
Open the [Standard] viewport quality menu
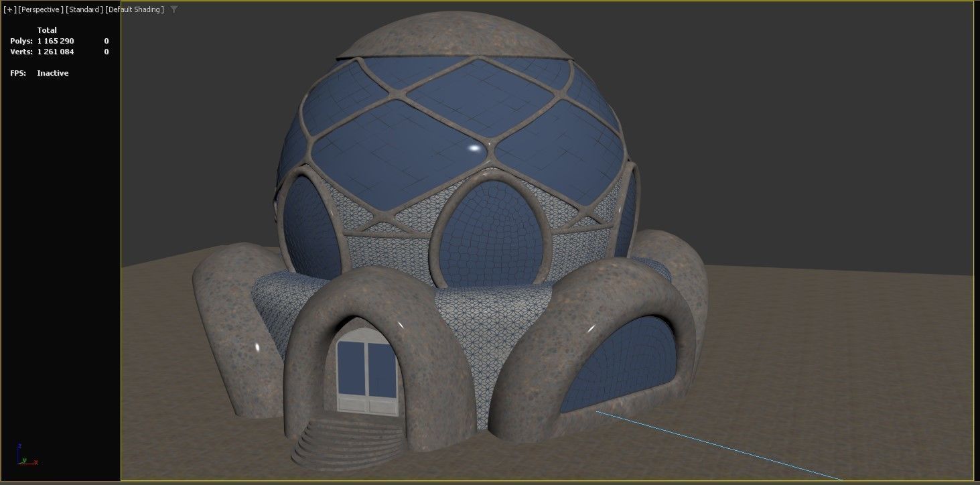pos(84,9)
